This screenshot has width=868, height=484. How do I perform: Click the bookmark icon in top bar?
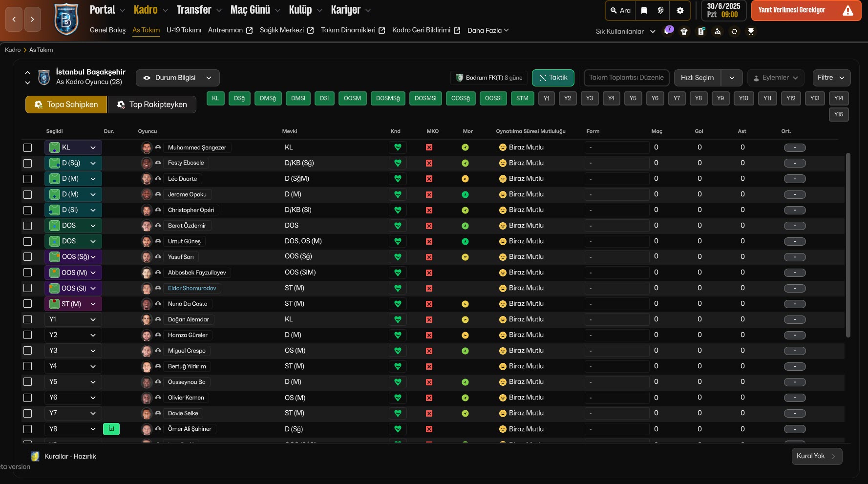[x=644, y=10]
